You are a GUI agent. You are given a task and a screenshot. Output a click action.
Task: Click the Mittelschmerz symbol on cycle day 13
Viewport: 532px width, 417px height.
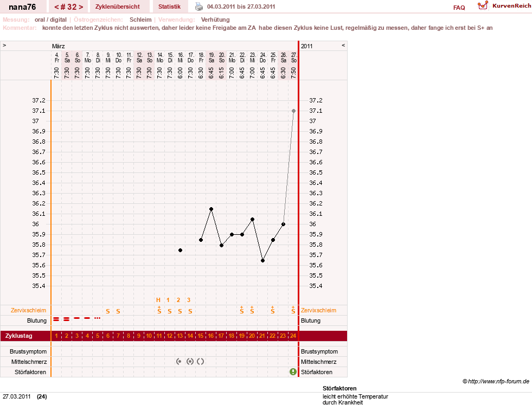pos(179,361)
